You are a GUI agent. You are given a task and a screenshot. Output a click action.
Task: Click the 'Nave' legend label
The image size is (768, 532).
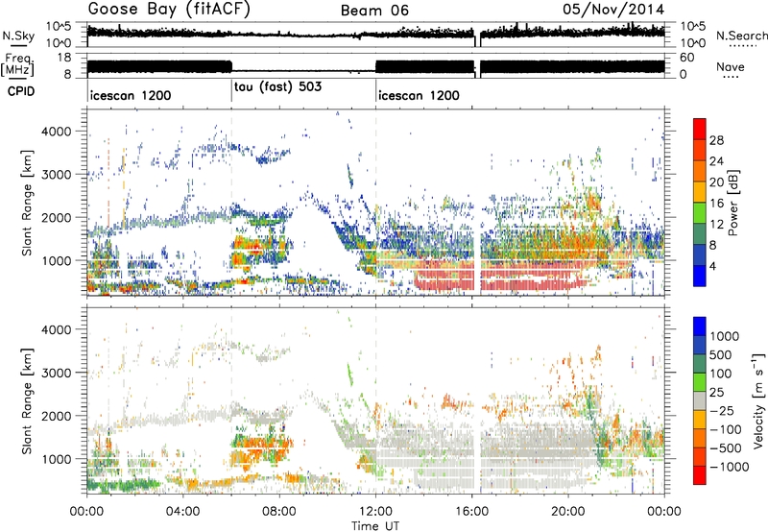731,67
